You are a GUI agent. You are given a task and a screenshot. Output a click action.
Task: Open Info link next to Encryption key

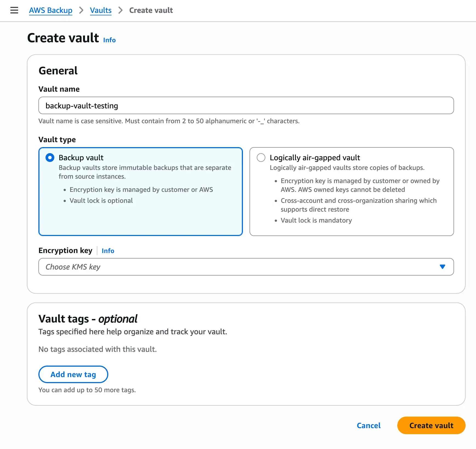(x=108, y=251)
